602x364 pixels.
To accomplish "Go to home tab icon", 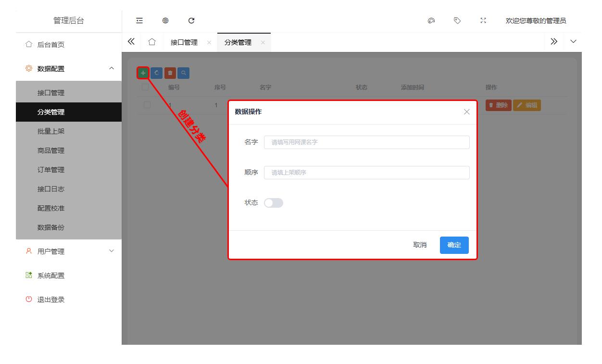I will (x=152, y=42).
